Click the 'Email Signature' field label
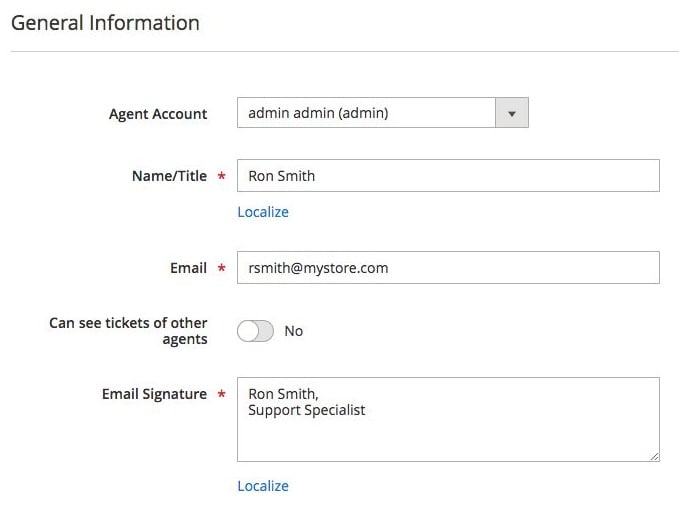Viewport: 679px width, 507px height. pos(154,394)
